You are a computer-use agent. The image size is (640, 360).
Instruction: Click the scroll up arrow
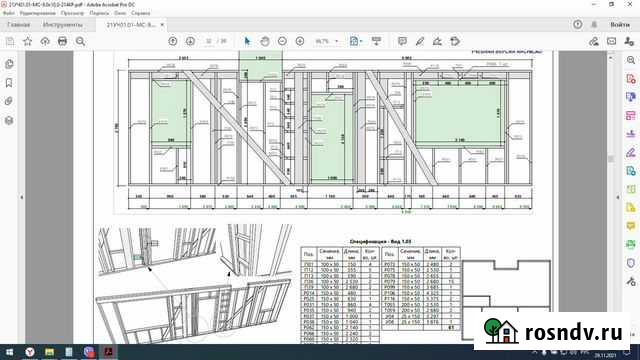click(611, 58)
